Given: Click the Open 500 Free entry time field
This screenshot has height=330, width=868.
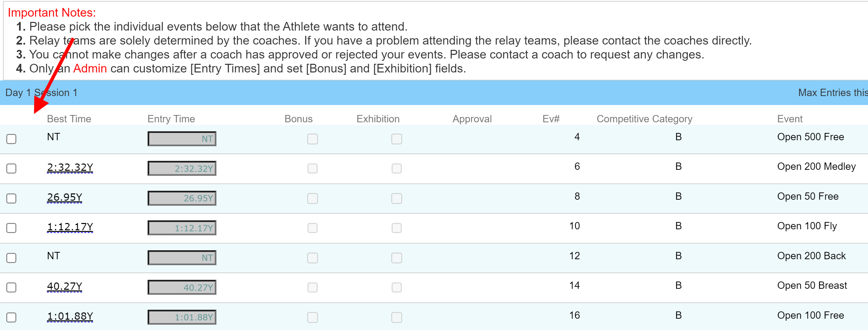Looking at the screenshot, I should click(x=182, y=139).
